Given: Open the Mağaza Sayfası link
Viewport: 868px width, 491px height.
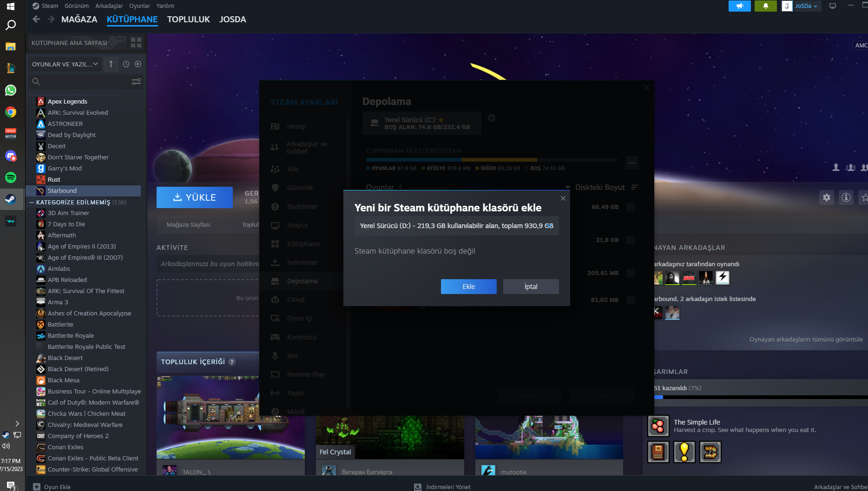Looking at the screenshot, I should [188, 225].
